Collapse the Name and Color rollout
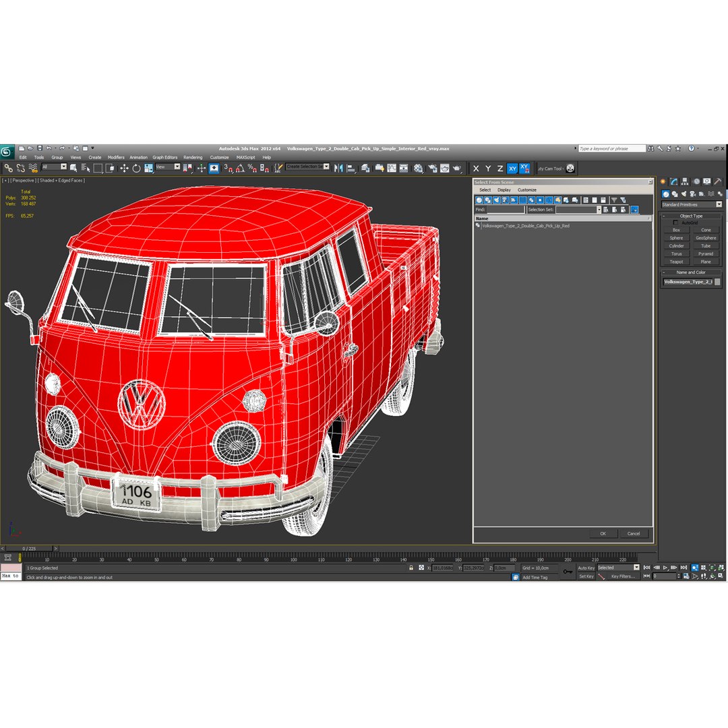 692,272
